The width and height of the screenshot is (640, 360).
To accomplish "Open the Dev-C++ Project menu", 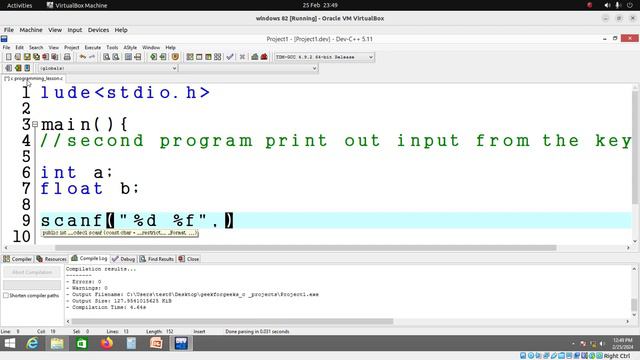I will [x=71, y=47].
